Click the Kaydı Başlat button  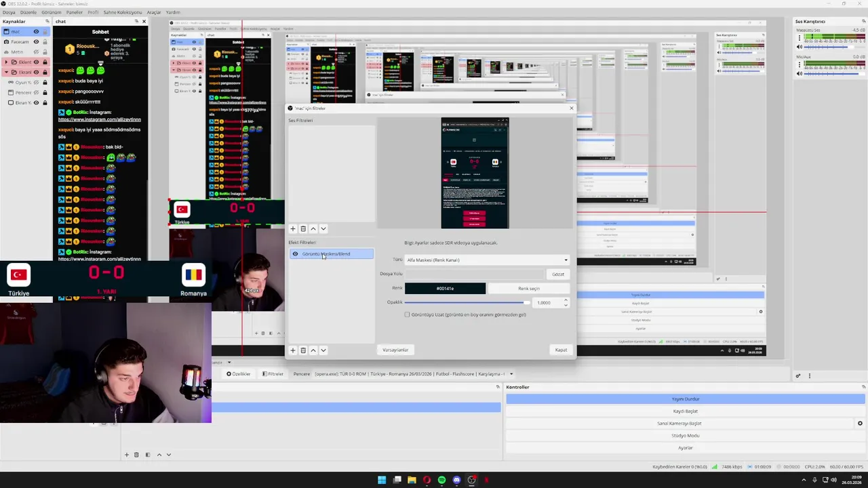point(686,411)
